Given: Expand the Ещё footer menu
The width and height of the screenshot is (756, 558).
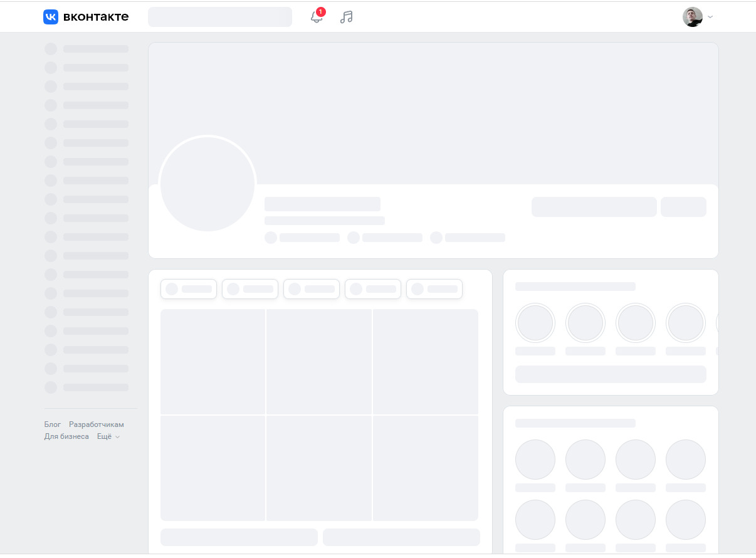Looking at the screenshot, I should click(x=108, y=436).
